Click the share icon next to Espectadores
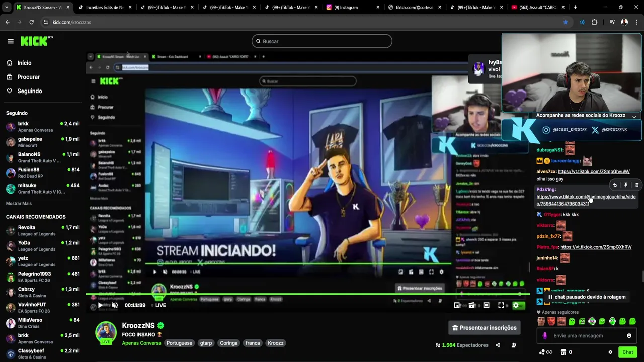Image resolution: width=644 pixels, height=362 pixels. [x=498, y=345]
